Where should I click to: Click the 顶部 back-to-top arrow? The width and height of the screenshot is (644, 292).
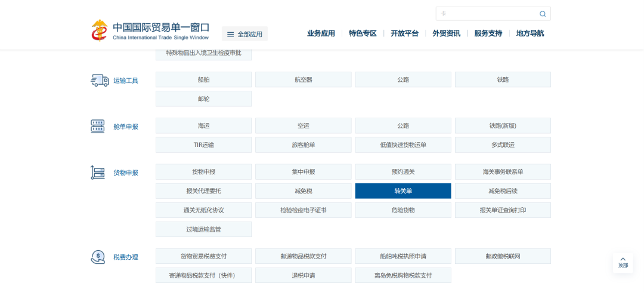(623, 262)
